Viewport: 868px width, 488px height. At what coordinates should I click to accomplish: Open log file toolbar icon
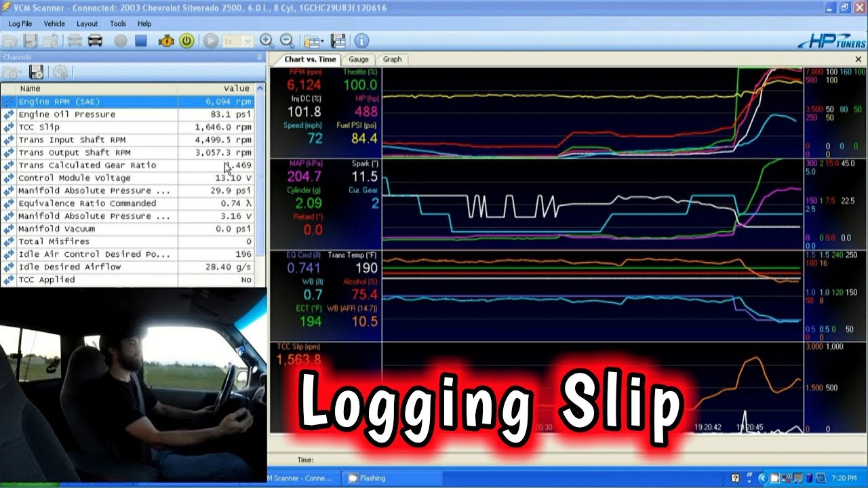pos(10,41)
